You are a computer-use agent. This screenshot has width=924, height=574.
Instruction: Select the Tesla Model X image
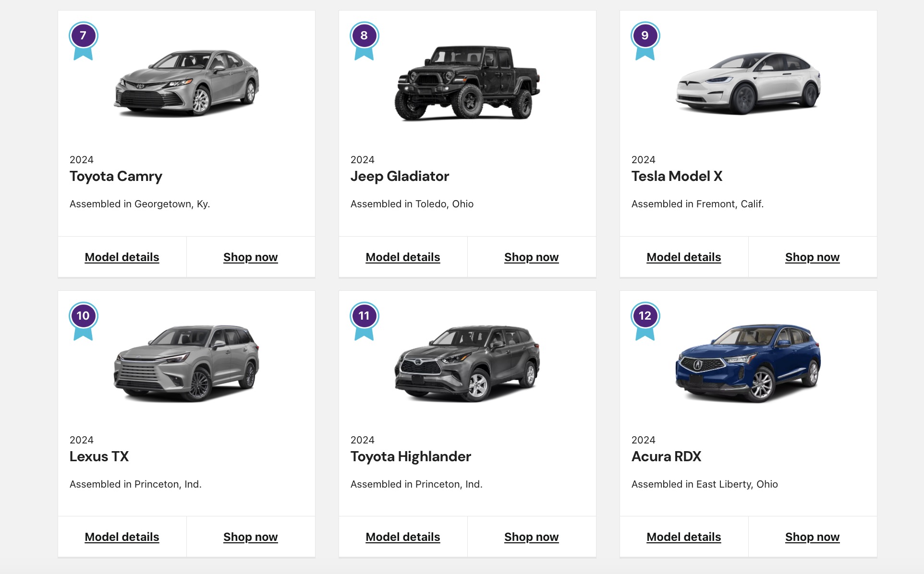[748, 83]
